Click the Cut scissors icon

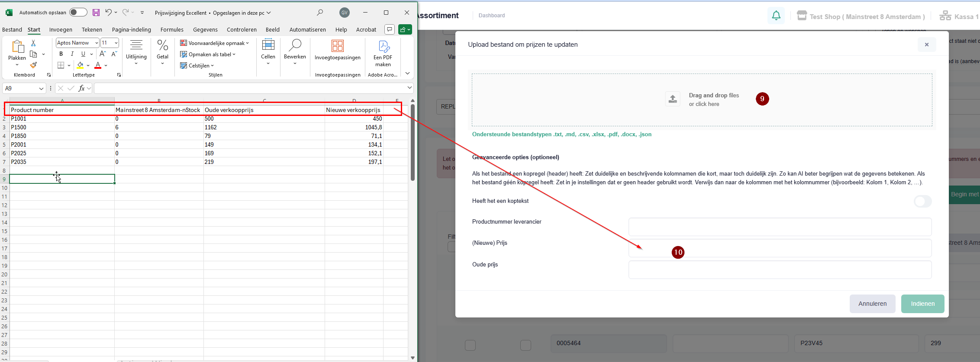coord(33,43)
